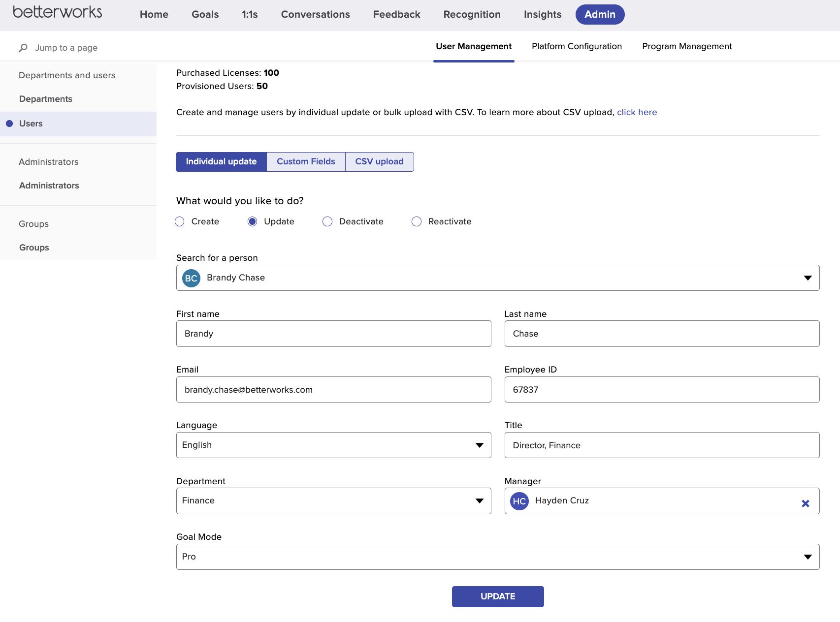Open the Goal Mode dropdown
The height and width of the screenshot is (622, 840).
pyautogui.click(x=498, y=557)
